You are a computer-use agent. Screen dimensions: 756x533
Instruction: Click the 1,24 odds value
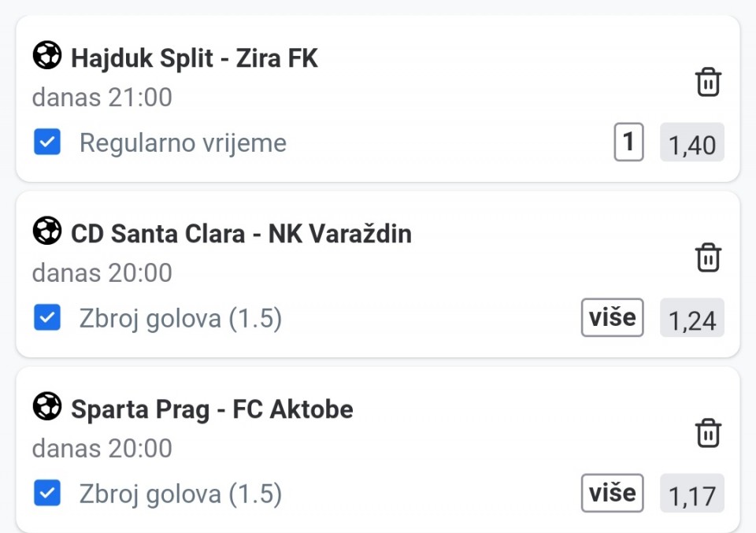(692, 317)
